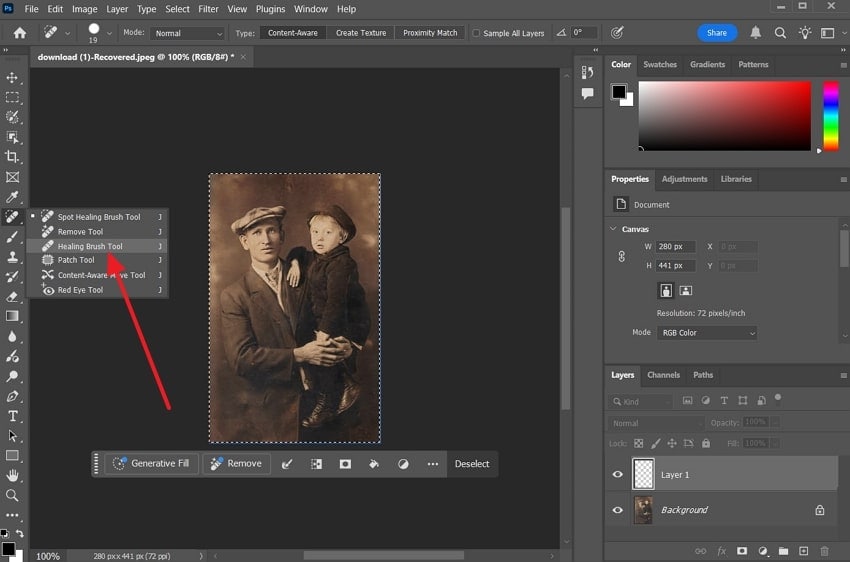850x562 pixels.
Task: Select the Zoom tool
Action: coord(12,495)
